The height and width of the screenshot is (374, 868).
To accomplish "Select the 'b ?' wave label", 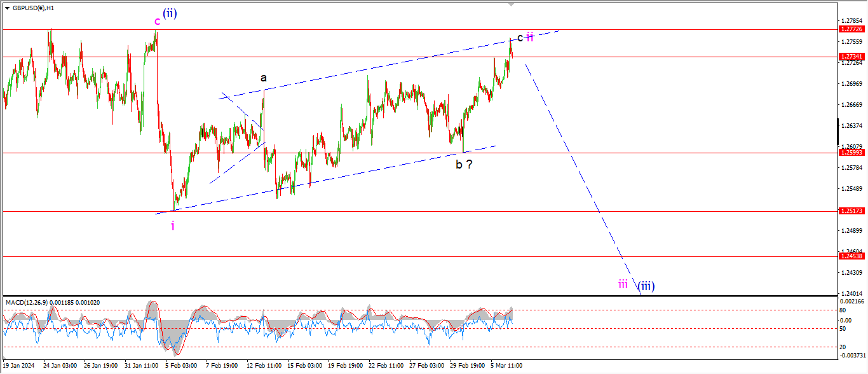I will point(463,165).
